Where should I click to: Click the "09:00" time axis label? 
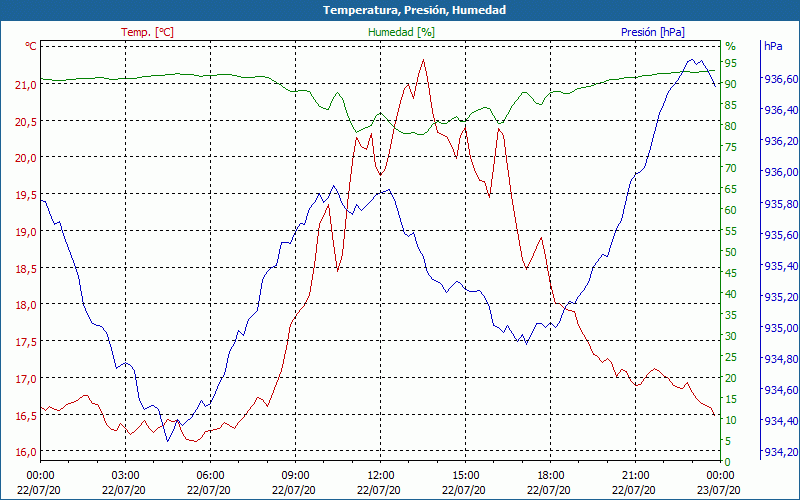295,476
